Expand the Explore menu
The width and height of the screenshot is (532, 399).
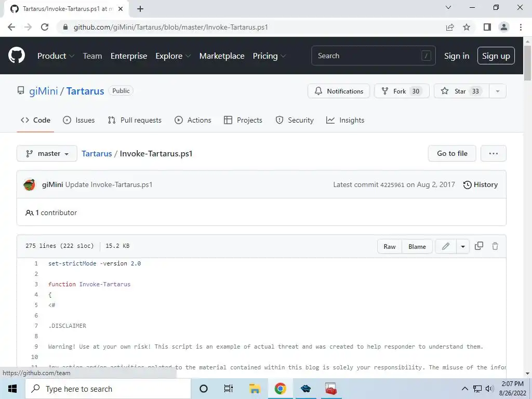tap(173, 56)
